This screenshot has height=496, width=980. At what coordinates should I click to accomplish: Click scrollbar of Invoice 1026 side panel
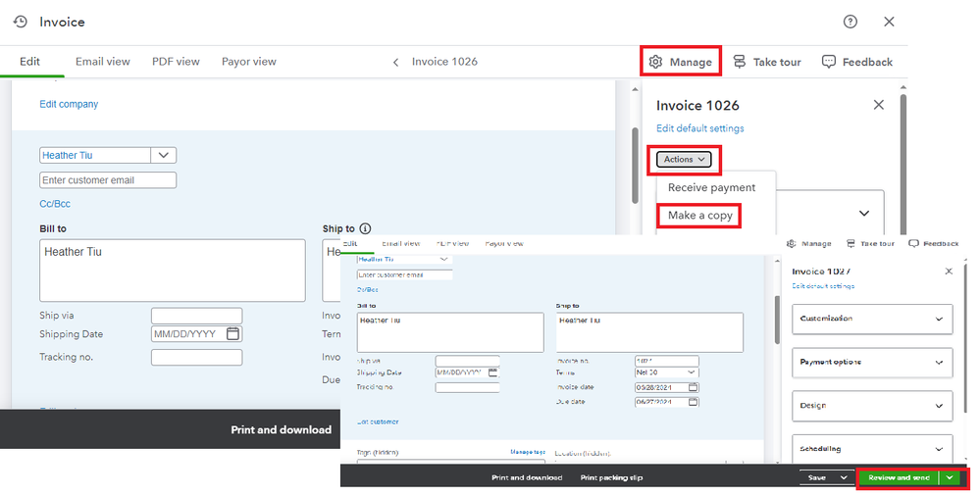point(903,166)
